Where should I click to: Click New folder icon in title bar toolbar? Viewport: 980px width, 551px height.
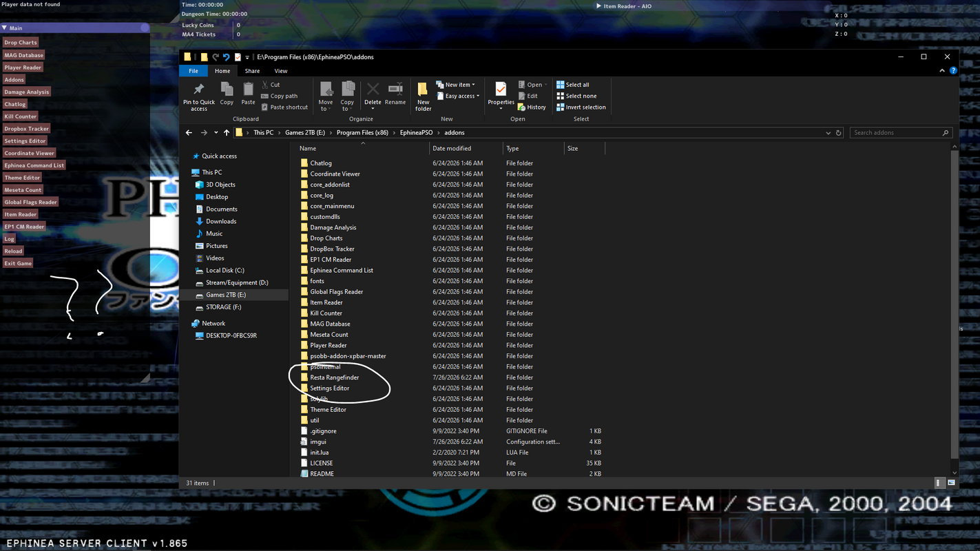tap(205, 57)
